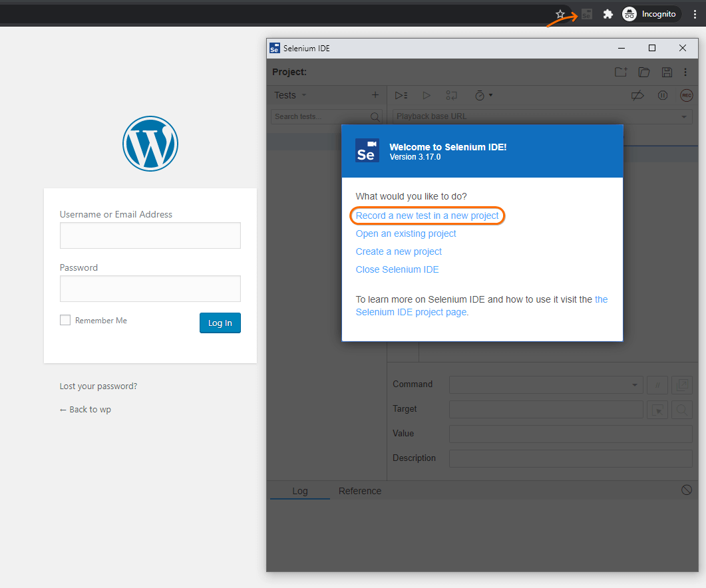Click Open an existing project link
Viewport: 706px width, 588px height.
coord(406,233)
